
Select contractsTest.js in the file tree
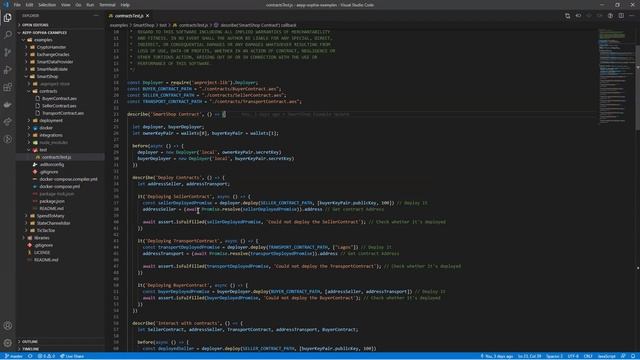point(60,157)
